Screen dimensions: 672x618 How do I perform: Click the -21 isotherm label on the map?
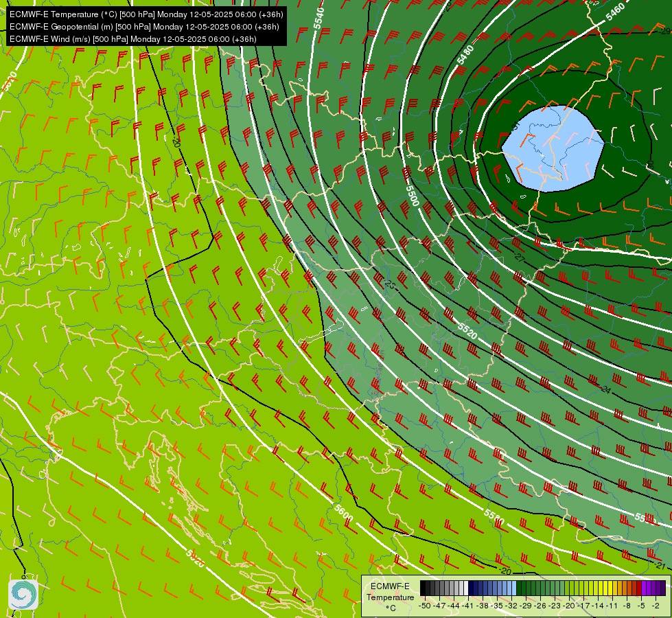(x=660, y=566)
